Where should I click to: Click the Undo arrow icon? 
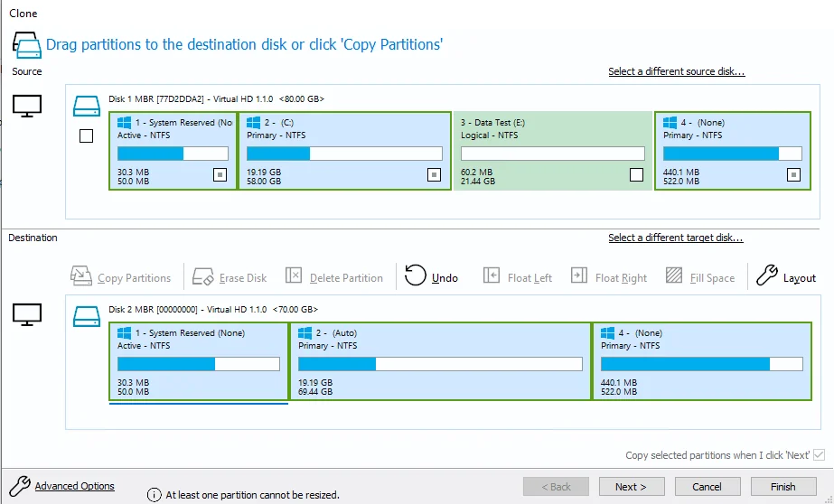[x=415, y=275]
